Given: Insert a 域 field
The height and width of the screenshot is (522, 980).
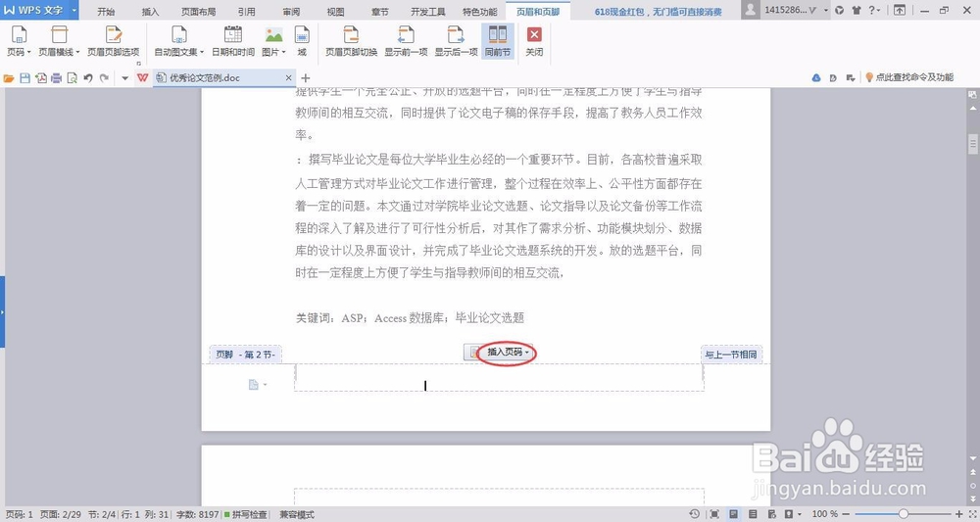Looking at the screenshot, I should point(302,42).
